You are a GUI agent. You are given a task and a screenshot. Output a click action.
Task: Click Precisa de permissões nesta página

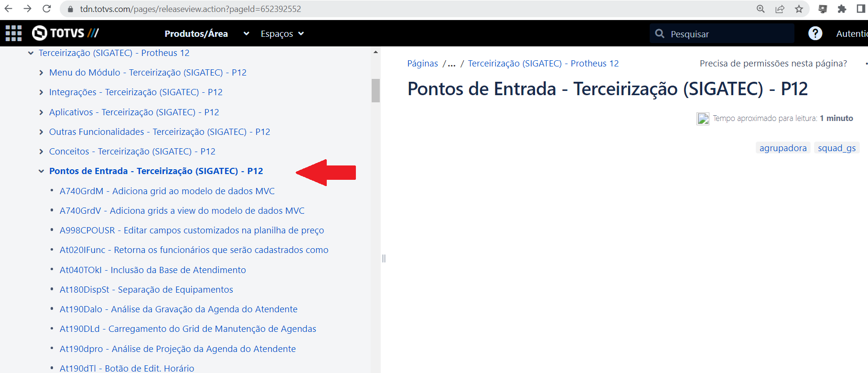pyautogui.click(x=773, y=64)
